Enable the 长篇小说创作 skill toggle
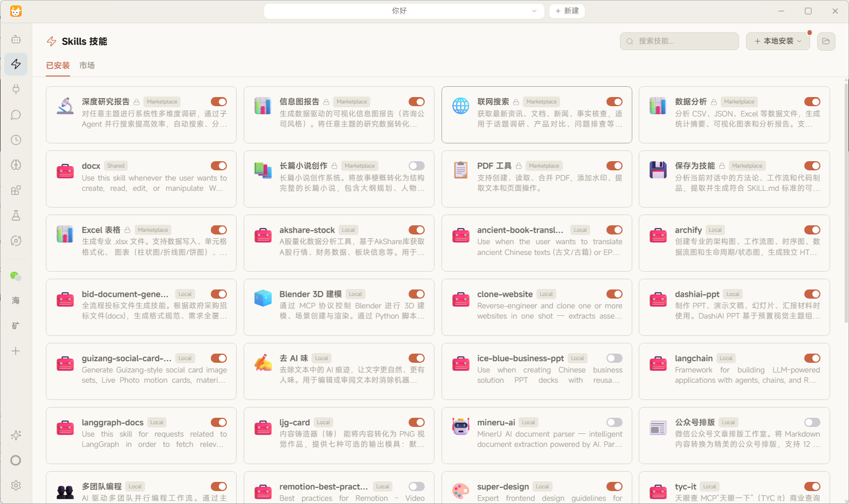Image resolution: width=849 pixels, height=504 pixels. click(x=417, y=166)
